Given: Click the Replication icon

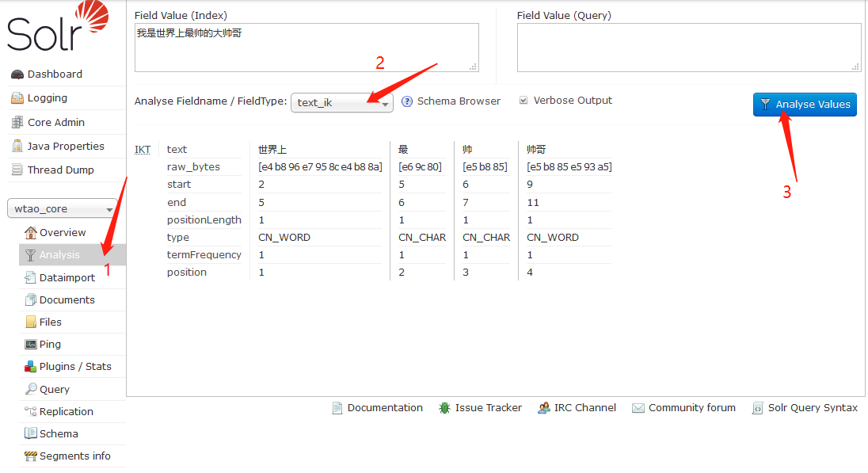Looking at the screenshot, I should [30, 411].
